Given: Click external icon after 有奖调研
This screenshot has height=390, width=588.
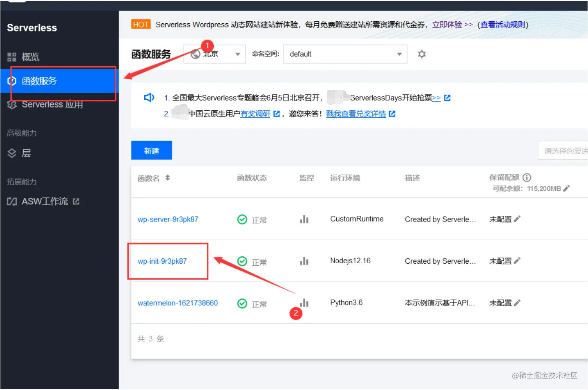Looking at the screenshot, I should [276, 114].
